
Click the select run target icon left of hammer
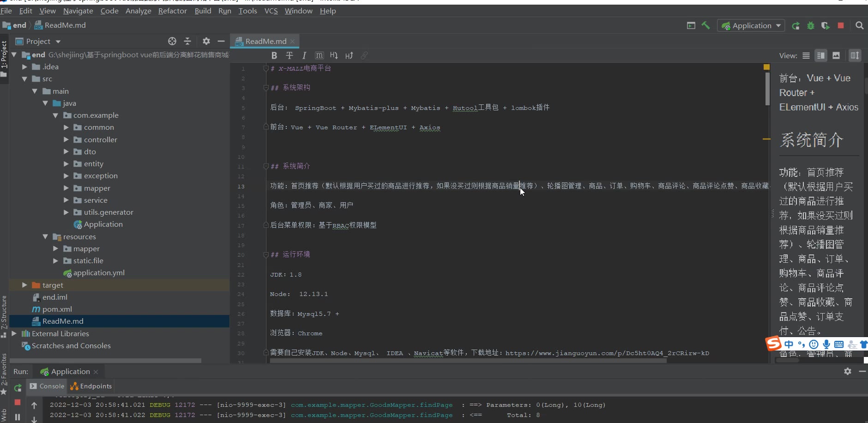pos(691,25)
